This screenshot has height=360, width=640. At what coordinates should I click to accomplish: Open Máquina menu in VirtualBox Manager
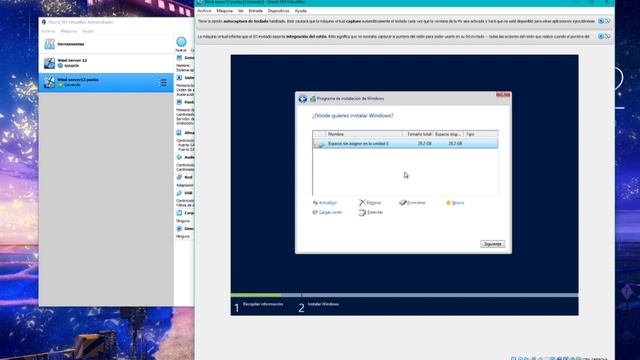pos(69,31)
